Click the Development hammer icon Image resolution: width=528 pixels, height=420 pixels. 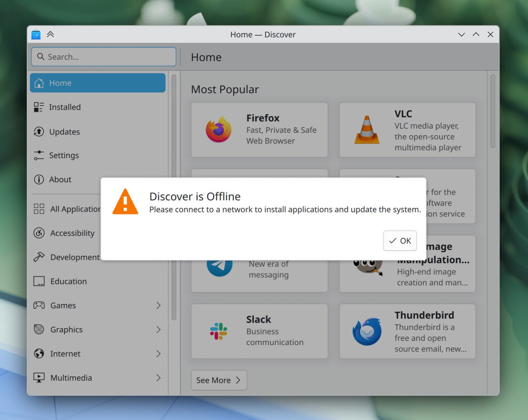coord(39,257)
